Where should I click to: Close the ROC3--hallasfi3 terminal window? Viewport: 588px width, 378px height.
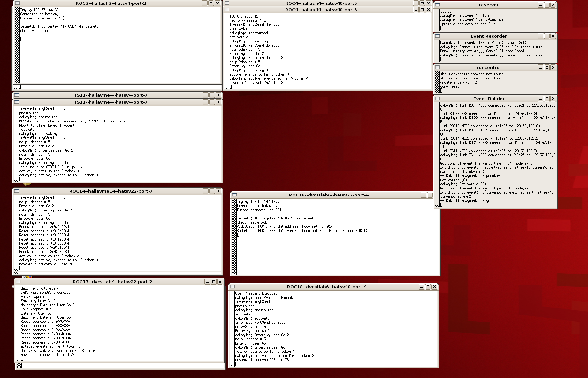pos(218,3)
